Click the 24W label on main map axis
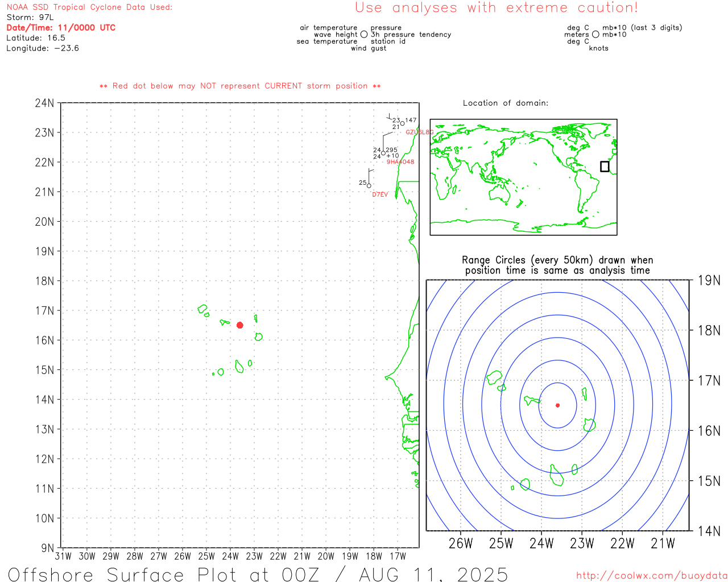This screenshot has height=582, width=728. point(230,556)
